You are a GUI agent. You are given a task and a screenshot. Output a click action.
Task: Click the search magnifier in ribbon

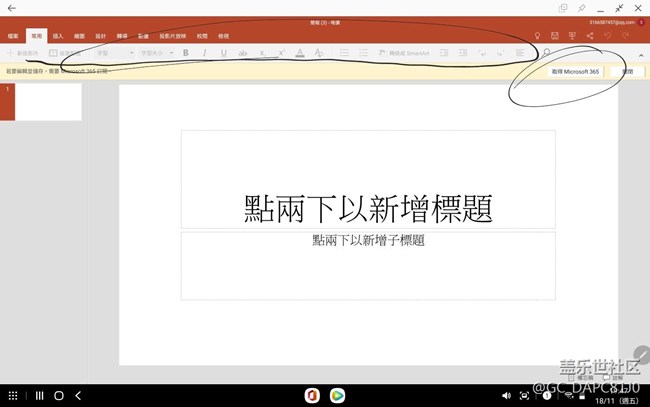(546, 52)
